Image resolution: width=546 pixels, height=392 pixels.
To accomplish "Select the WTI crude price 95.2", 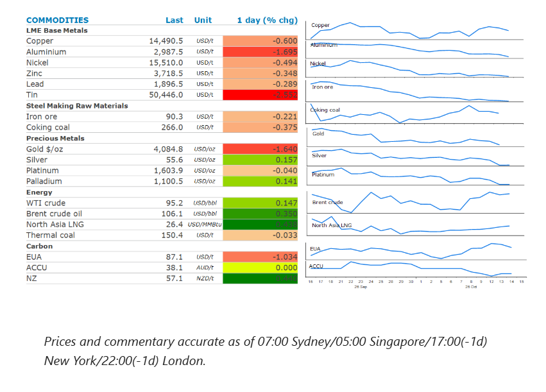I will pos(174,203).
